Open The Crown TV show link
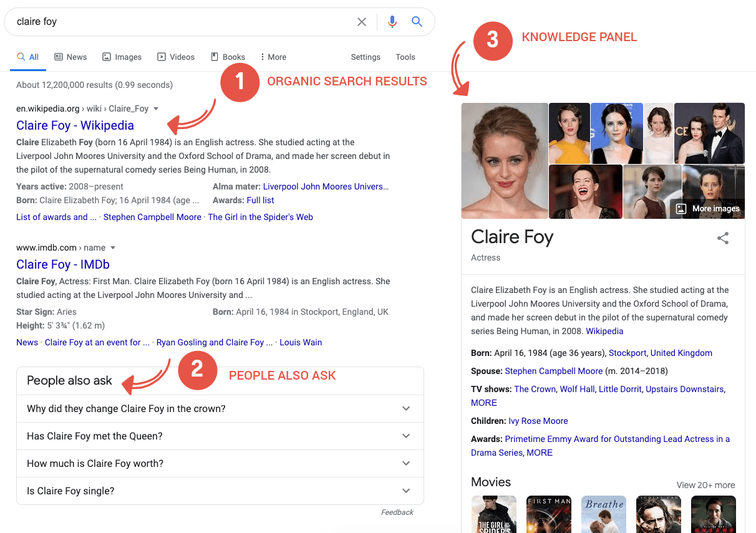Screen dimensions: 756x533 535,389
